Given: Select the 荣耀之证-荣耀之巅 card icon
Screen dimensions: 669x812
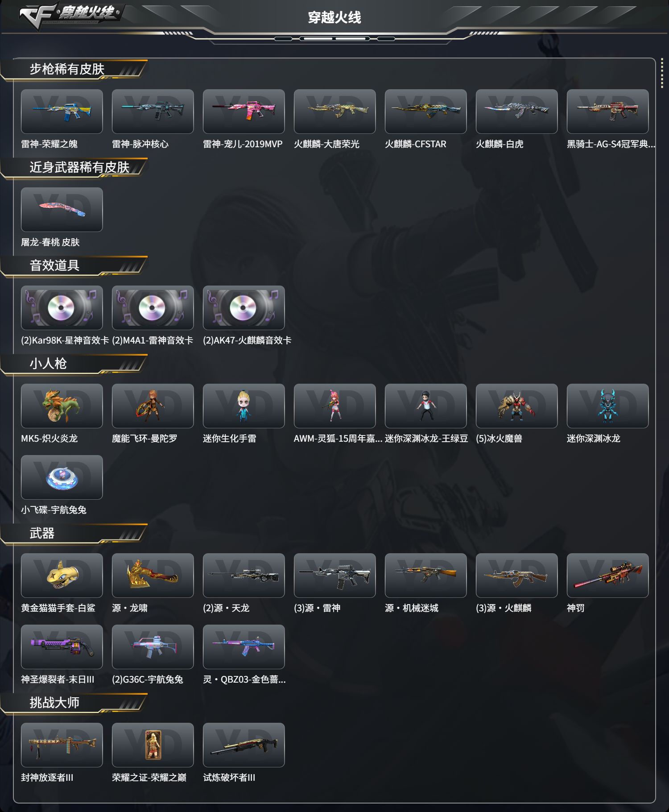Looking at the screenshot, I should point(153,745).
